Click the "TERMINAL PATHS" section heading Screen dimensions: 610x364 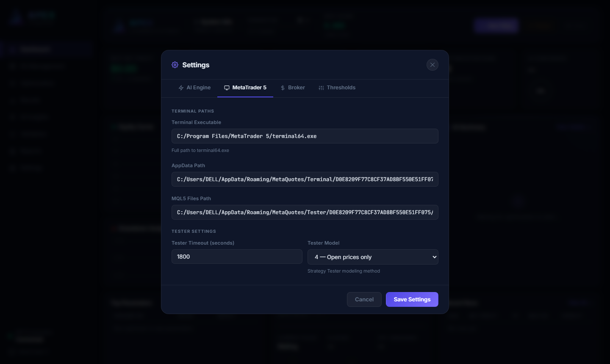point(193,111)
